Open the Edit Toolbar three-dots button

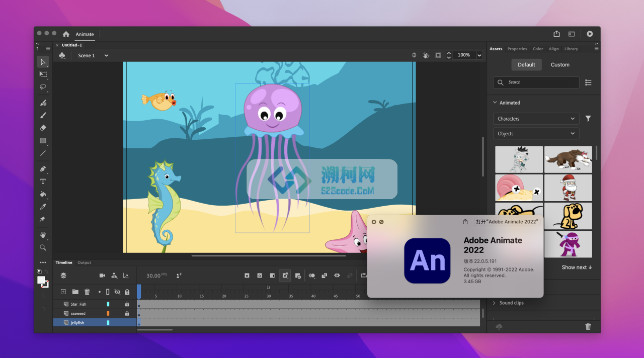pyautogui.click(x=43, y=262)
